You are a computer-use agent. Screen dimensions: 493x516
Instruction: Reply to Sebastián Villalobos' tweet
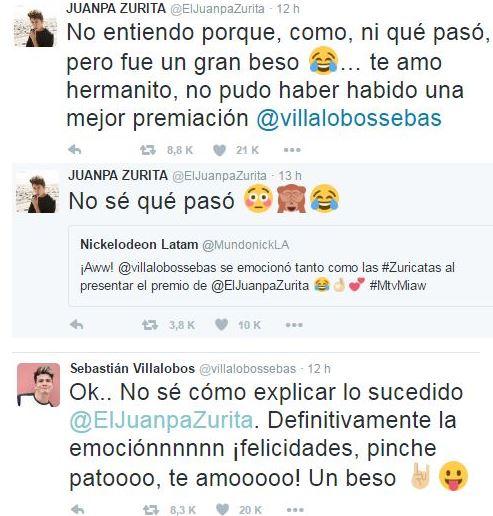coord(78,509)
